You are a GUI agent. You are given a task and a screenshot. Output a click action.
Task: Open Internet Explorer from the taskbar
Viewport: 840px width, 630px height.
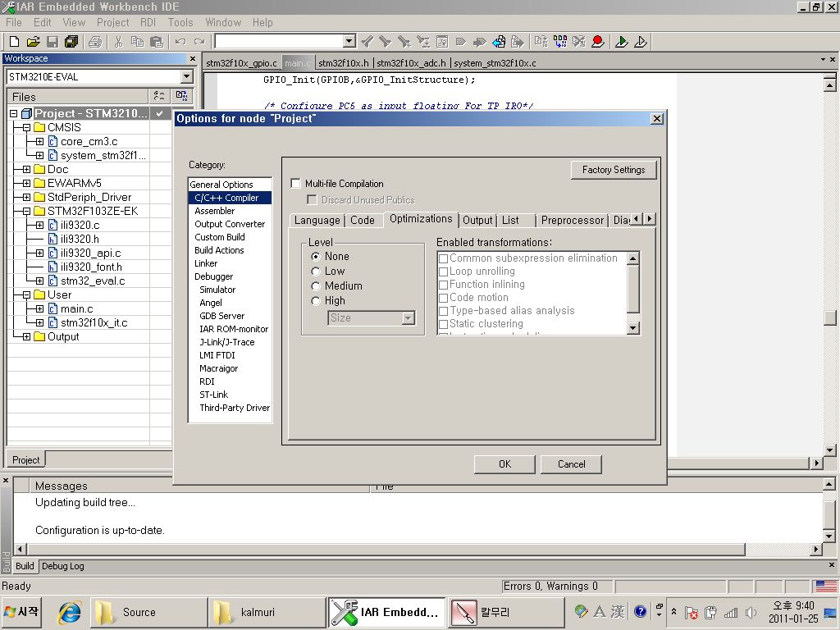(x=70, y=612)
